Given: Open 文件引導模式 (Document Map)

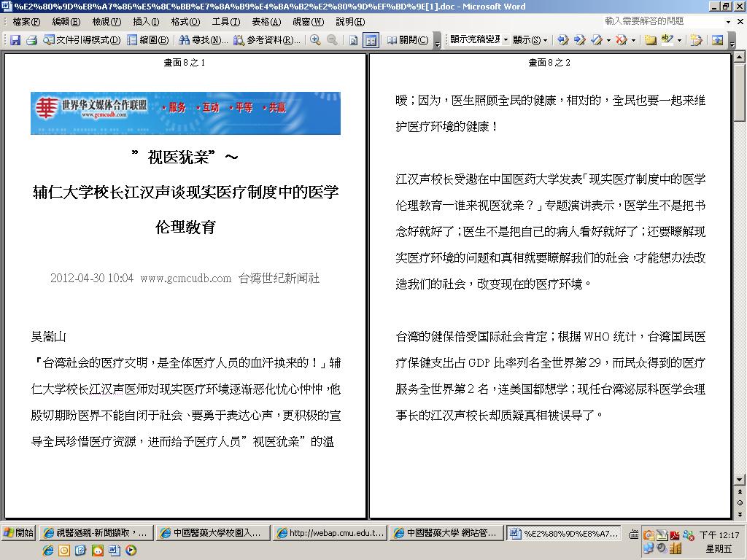Looking at the screenshot, I should click(82, 40).
